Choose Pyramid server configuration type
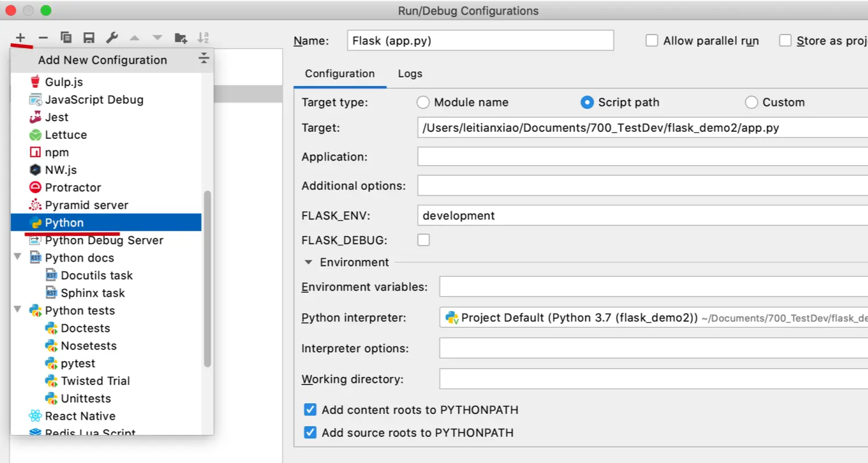This screenshot has width=868, height=463. 106,205
